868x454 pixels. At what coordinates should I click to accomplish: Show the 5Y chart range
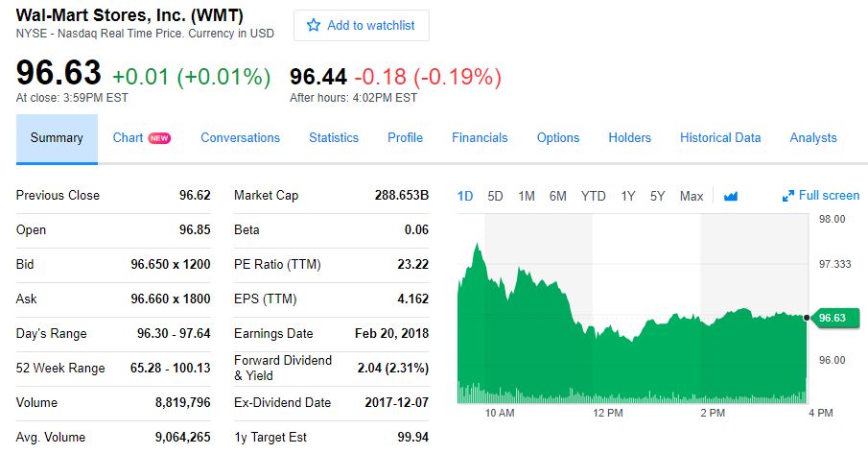pos(657,196)
